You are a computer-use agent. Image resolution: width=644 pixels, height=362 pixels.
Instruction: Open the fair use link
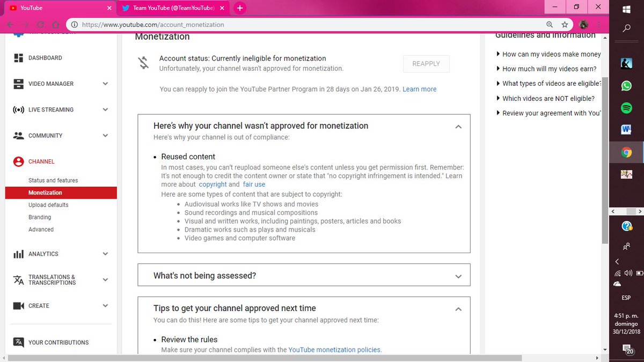pos(254,184)
